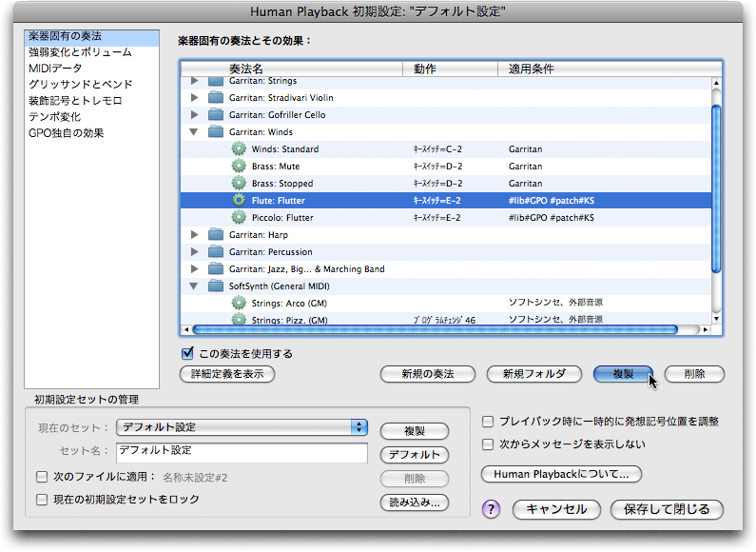Expand the Garritan: Gofriller Cello folder
756x552 pixels.
pyautogui.click(x=194, y=115)
